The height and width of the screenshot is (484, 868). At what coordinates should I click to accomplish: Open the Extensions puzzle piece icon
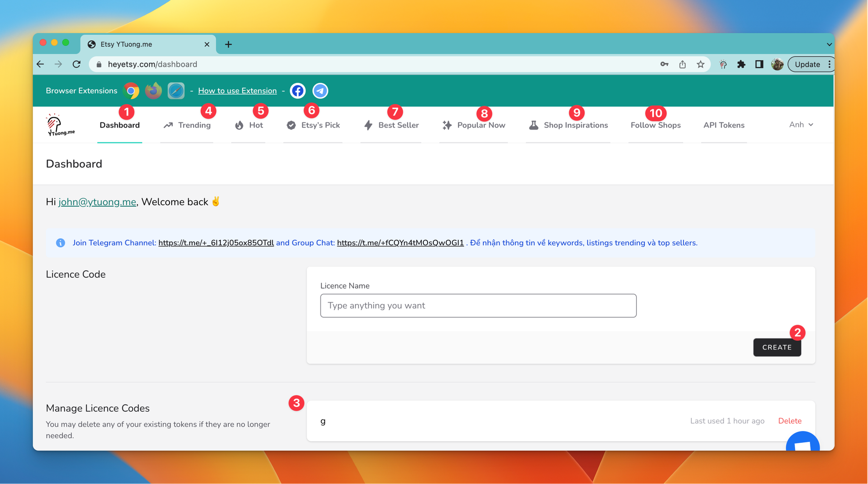[741, 64]
